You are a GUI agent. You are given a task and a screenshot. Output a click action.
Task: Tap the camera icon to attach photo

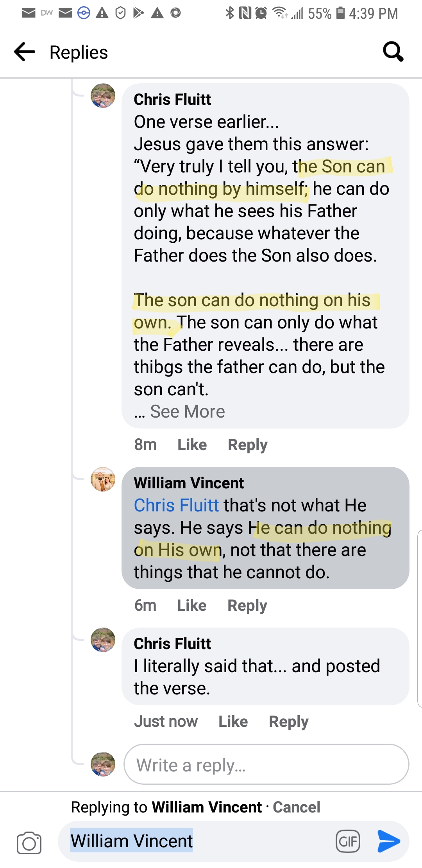coord(29,843)
